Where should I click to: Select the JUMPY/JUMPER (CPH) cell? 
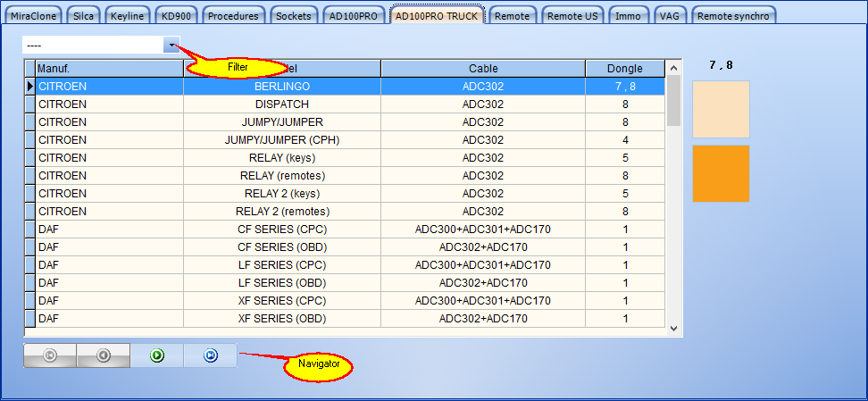(282, 140)
